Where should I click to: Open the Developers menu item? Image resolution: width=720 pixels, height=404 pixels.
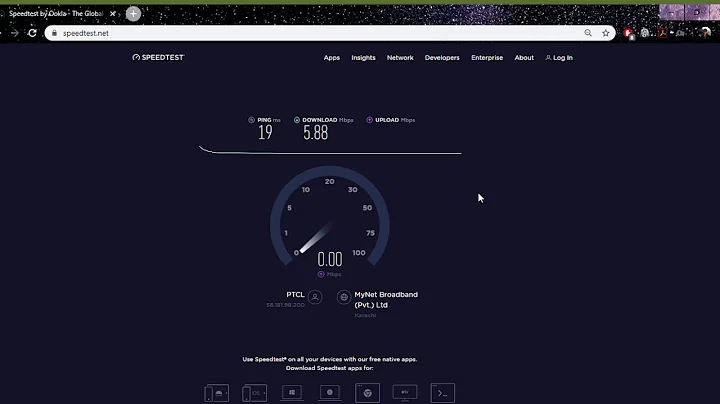point(442,58)
